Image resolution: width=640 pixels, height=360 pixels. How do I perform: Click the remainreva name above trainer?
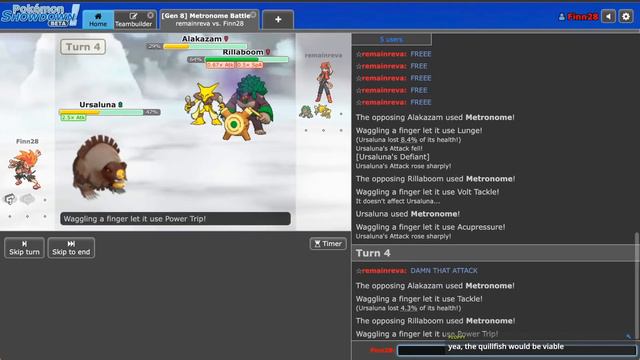(323, 55)
